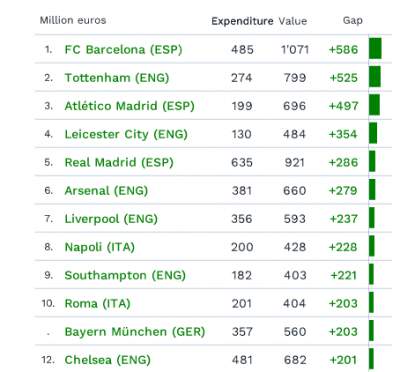Click the green gap bar for Real Madrid
The height and width of the screenshot is (372, 400).
(372, 161)
